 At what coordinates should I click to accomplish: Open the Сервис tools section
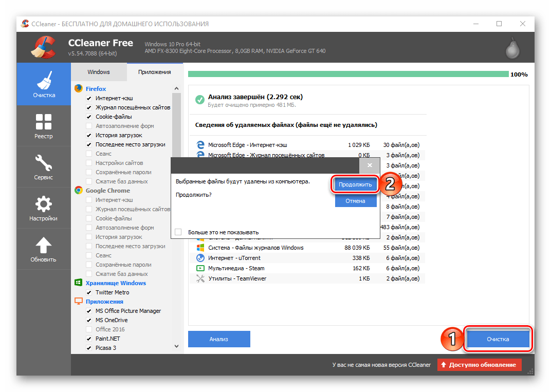(44, 167)
